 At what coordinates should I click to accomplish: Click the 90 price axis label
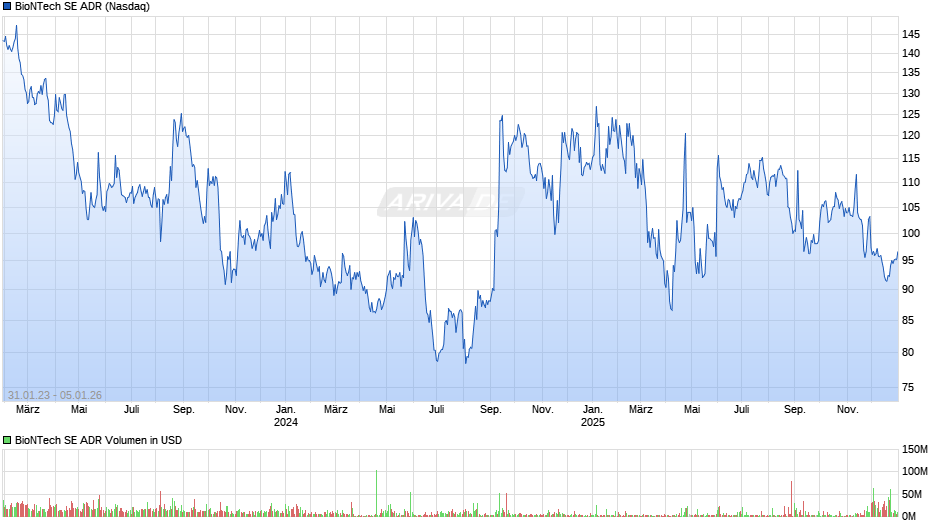[908, 289]
